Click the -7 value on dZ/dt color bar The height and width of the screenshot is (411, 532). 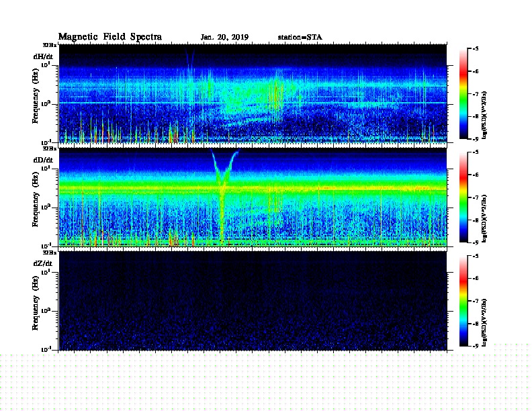476,301
